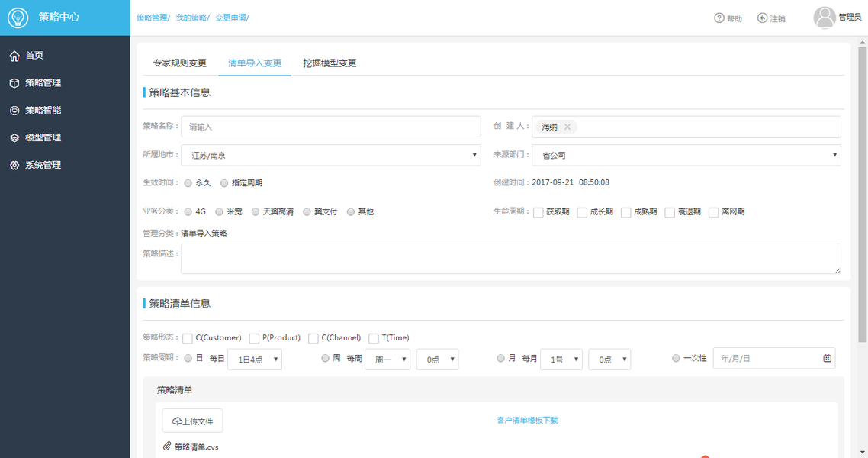Click the question mark help icon
The image size is (868, 458).
719,18
